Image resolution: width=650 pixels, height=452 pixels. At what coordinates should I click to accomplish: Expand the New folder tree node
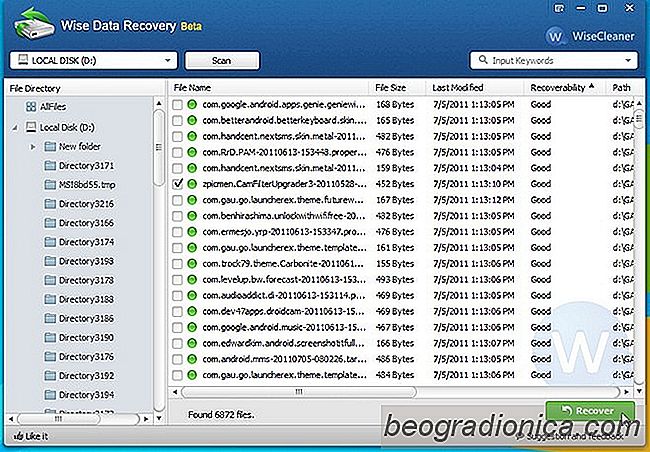pyautogui.click(x=33, y=146)
